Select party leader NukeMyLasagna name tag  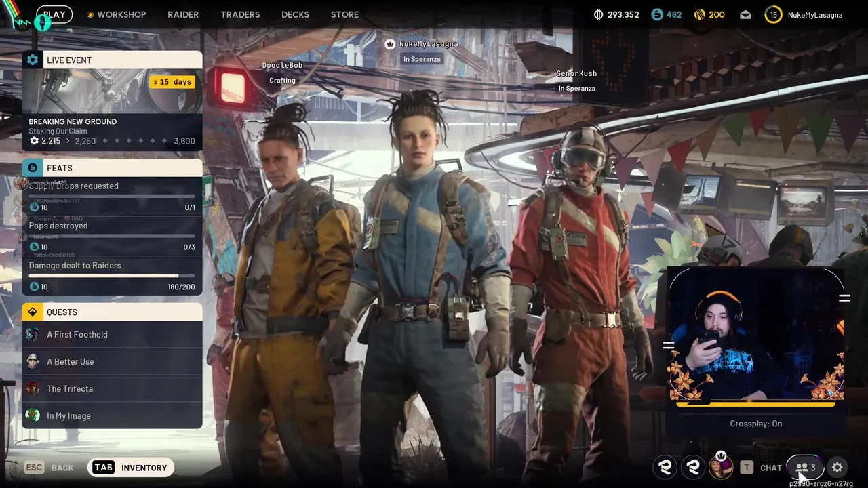[429, 44]
